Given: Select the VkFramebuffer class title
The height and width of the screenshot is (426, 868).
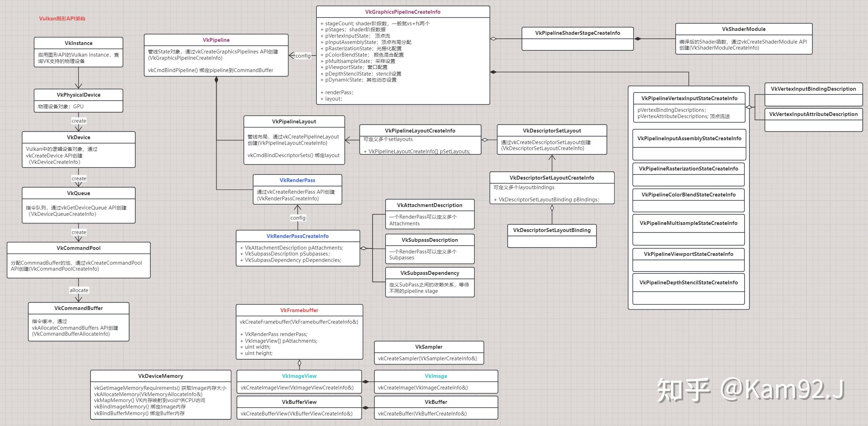Looking at the screenshot, I should (299, 310).
